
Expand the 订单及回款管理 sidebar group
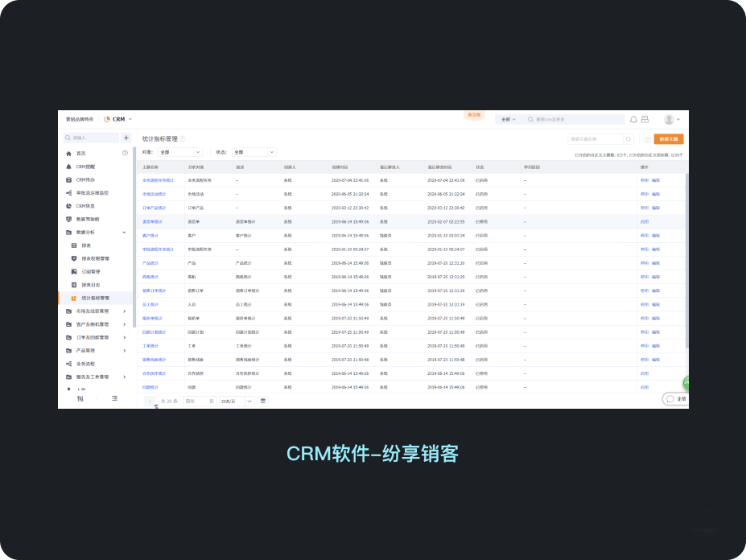[125, 338]
